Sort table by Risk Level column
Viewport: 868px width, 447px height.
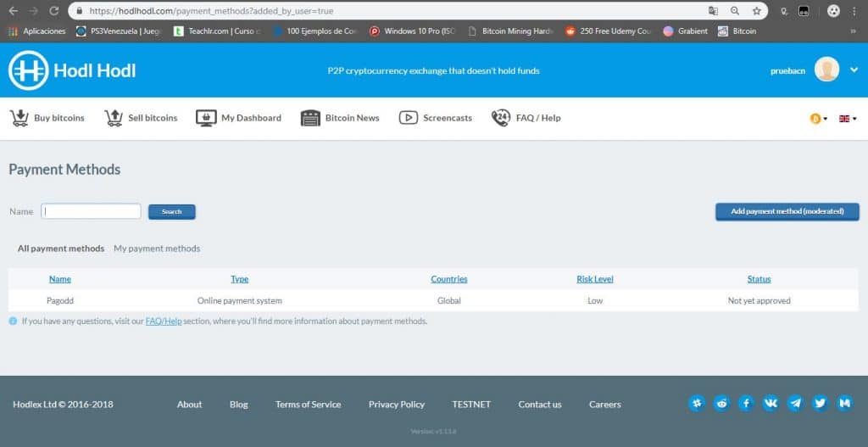click(x=595, y=279)
